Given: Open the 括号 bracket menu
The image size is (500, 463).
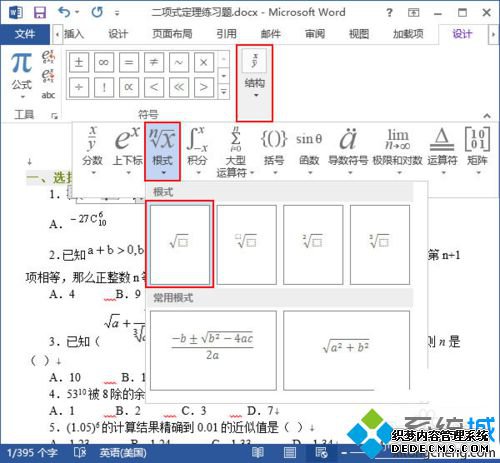Looking at the screenshot, I should [x=274, y=151].
